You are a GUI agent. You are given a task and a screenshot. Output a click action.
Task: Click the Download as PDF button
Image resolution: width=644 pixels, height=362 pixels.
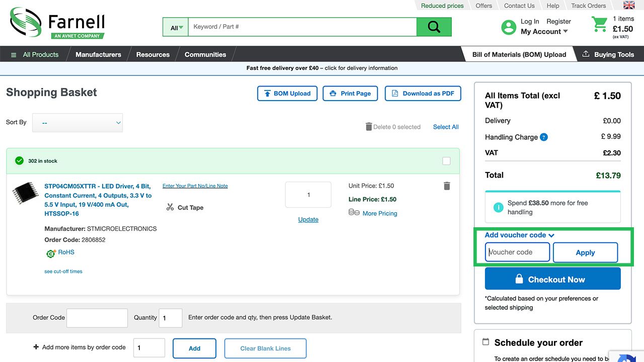point(423,94)
